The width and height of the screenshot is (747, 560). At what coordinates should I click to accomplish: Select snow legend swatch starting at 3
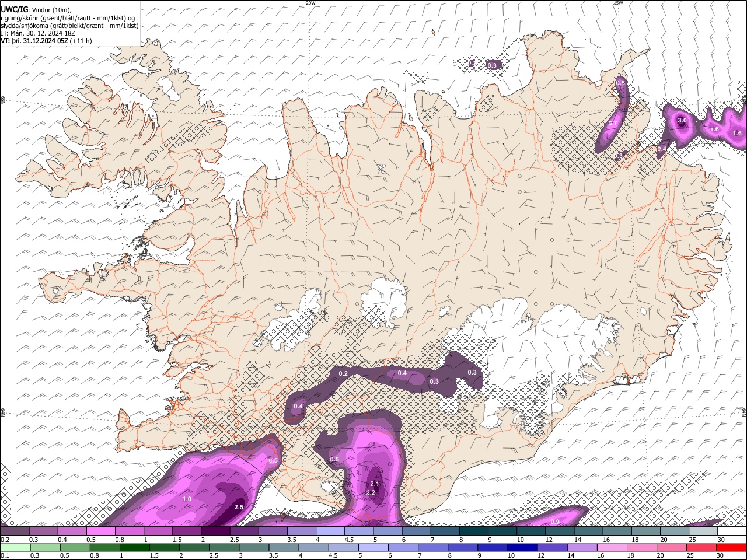click(273, 531)
